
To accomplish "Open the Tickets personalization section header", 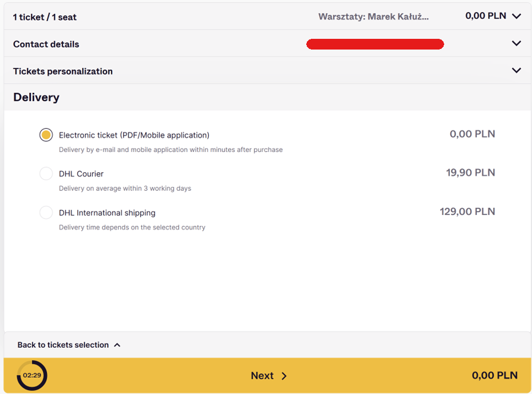I will 267,70.
